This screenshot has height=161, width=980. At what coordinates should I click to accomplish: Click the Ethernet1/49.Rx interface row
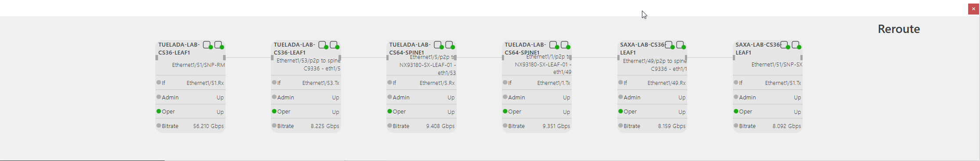click(652, 83)
